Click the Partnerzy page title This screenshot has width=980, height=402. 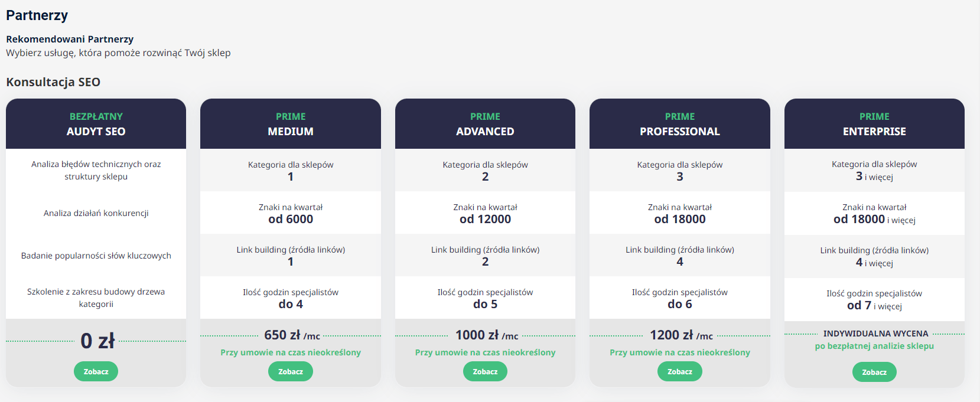(x=37, y=15)
